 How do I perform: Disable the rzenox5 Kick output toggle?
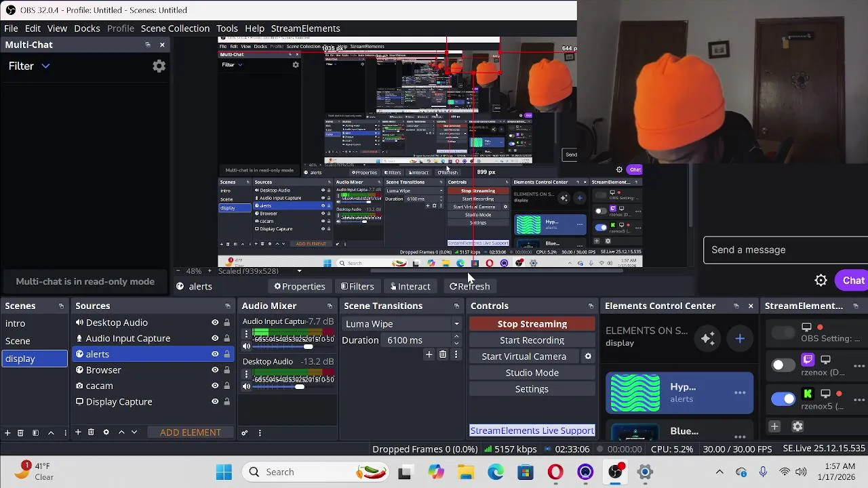pos(783,399)
